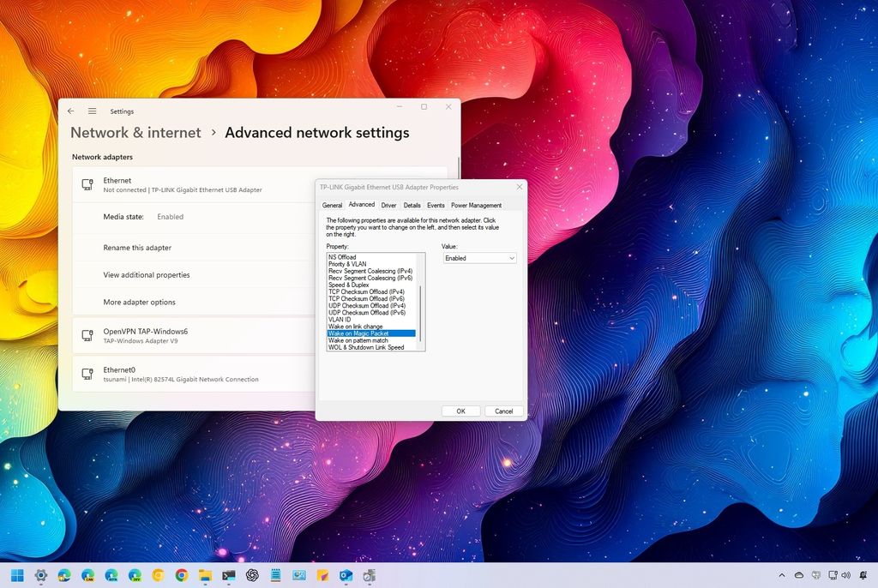Click the OpenVPN TAP-Windows6 adapter icon

click(87, 335)
